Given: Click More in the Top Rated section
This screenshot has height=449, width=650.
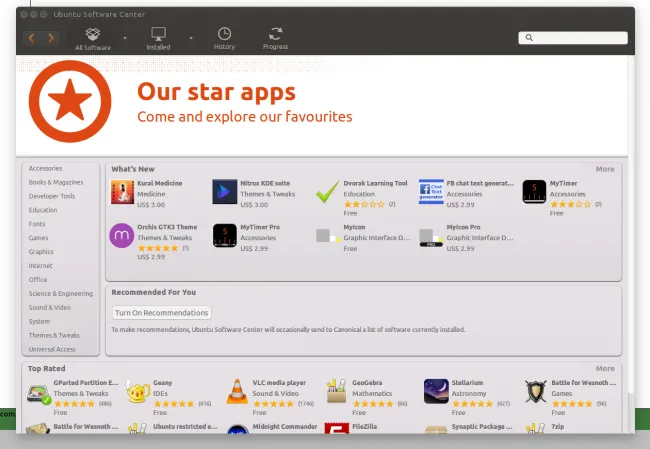Looking at the screenshot, I should [605, 369].
